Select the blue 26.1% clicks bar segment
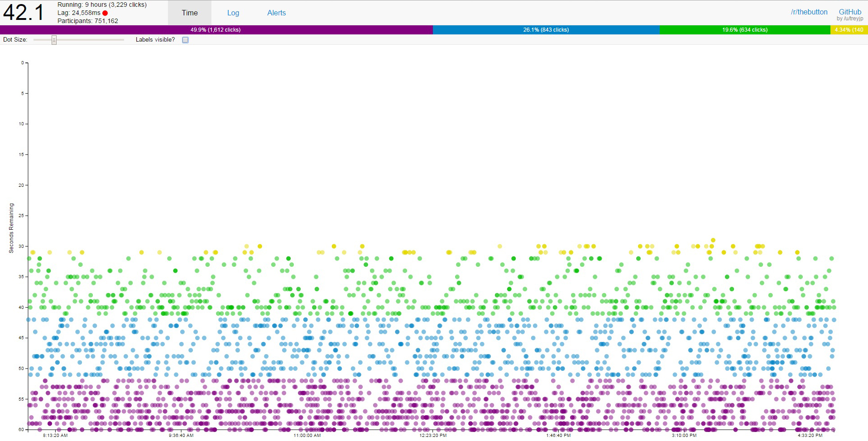This screenshot has width=868, height=441. pos(546,30)
